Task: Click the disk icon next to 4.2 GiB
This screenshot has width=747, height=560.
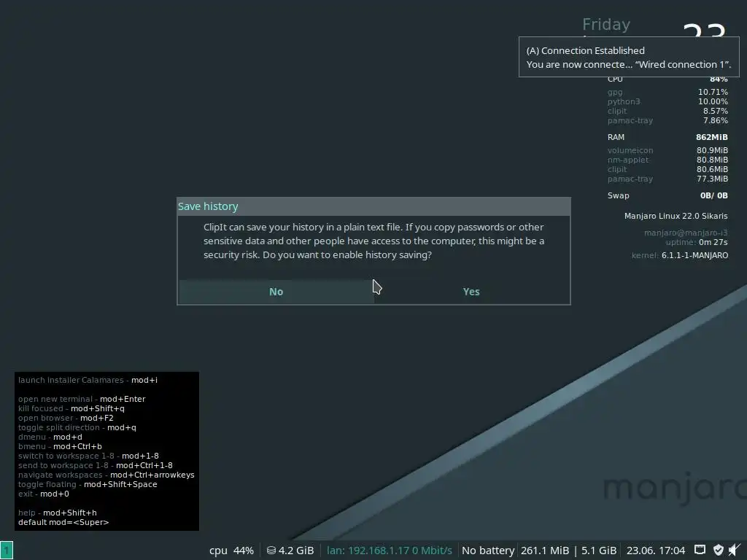Action: coord(271,551)
